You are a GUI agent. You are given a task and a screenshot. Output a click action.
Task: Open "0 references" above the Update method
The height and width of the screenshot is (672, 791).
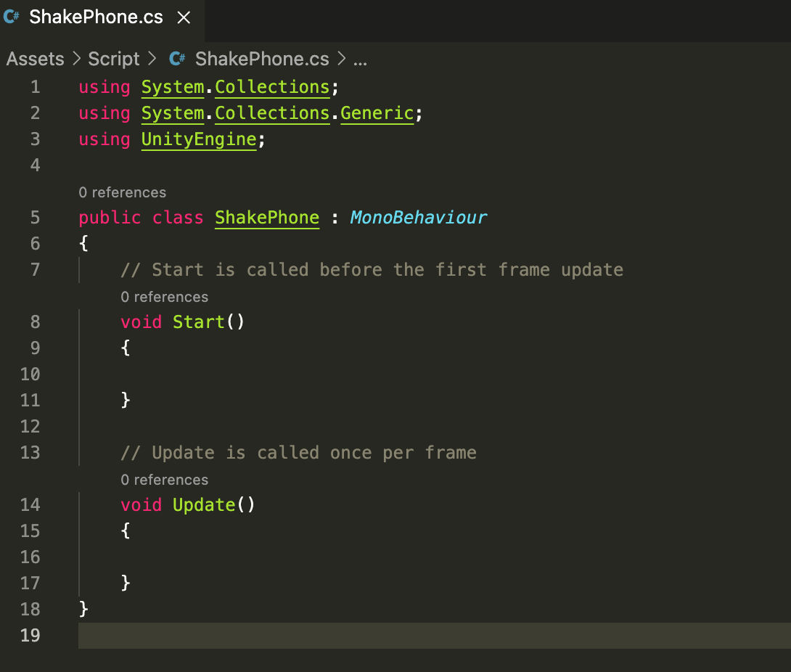(x=164, y=480)
